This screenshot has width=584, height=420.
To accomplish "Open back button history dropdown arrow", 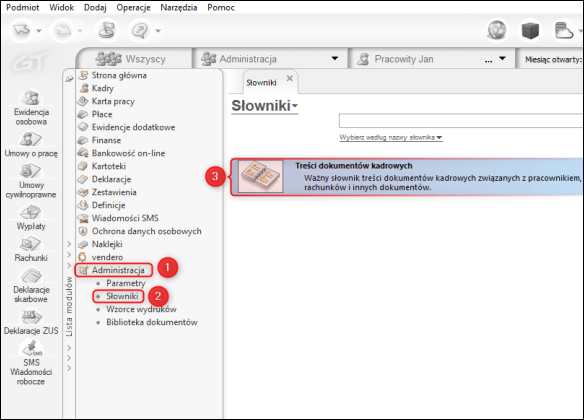I will pos(39,31).
